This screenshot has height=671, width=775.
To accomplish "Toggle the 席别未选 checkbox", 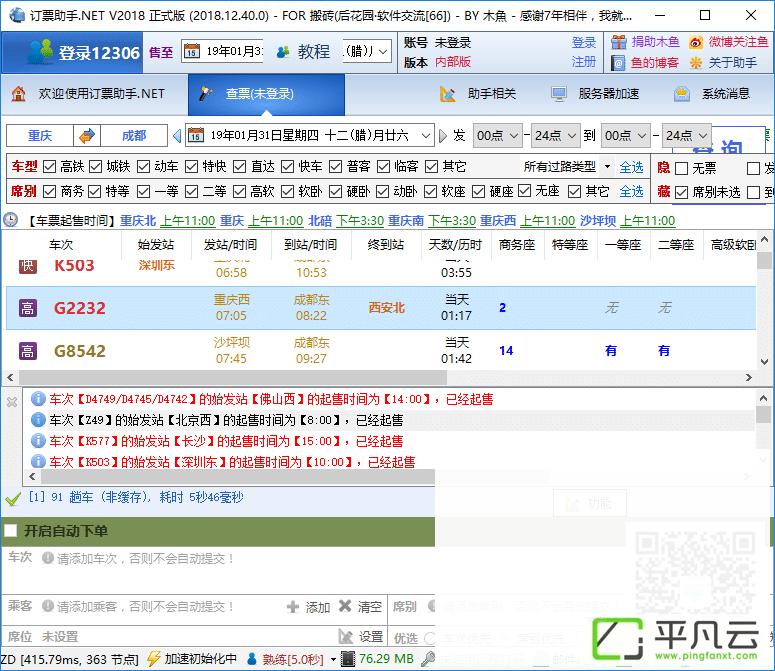I will click(x=682, y=192).
